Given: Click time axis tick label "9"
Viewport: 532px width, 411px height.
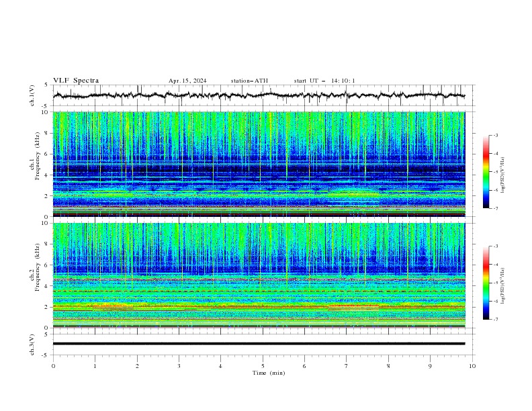Looking at the screenshot, I should point(430,366).
